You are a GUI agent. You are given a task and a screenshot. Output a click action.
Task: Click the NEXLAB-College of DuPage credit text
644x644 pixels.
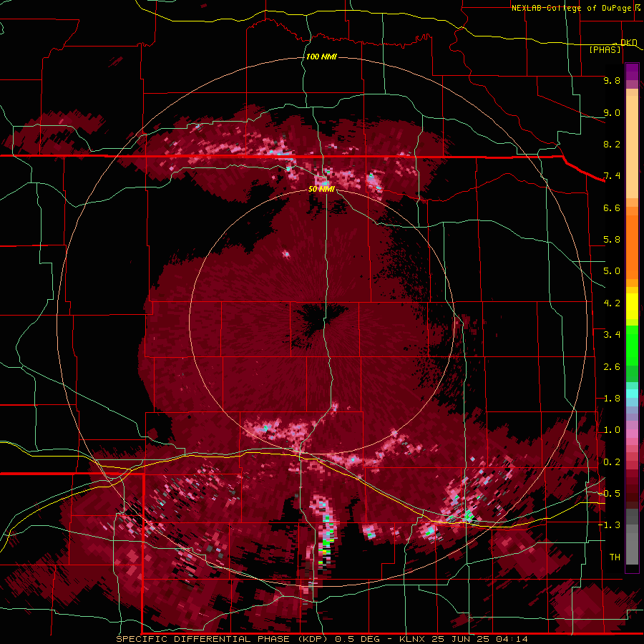tap(572, 8)
